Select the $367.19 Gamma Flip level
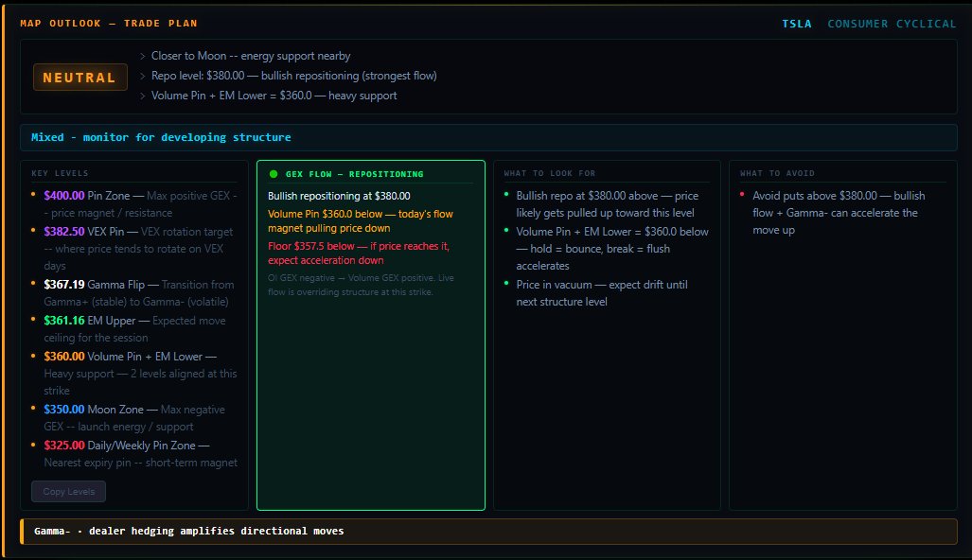Viewport: 972px width, 560px height. (x=140, y=293)
